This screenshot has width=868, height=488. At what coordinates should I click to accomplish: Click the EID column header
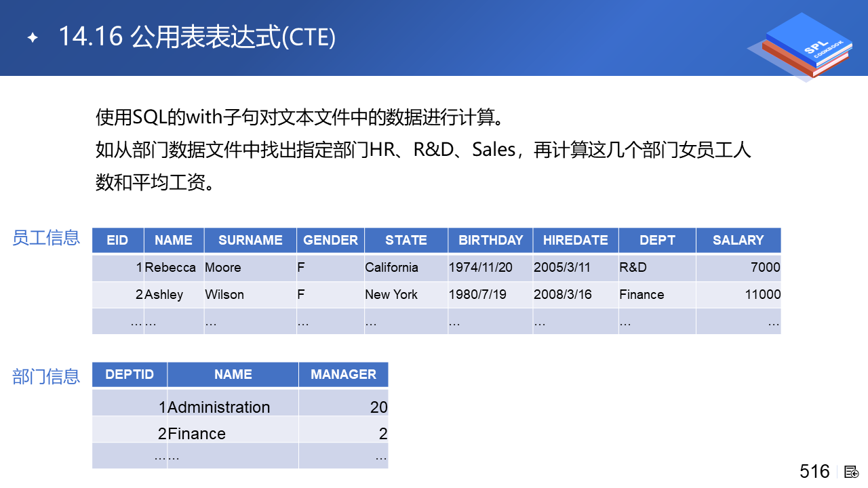tap(117, 240)
